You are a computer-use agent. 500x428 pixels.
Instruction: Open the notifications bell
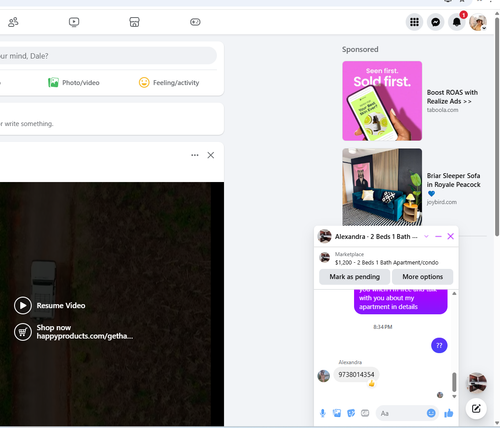point(457,22)
